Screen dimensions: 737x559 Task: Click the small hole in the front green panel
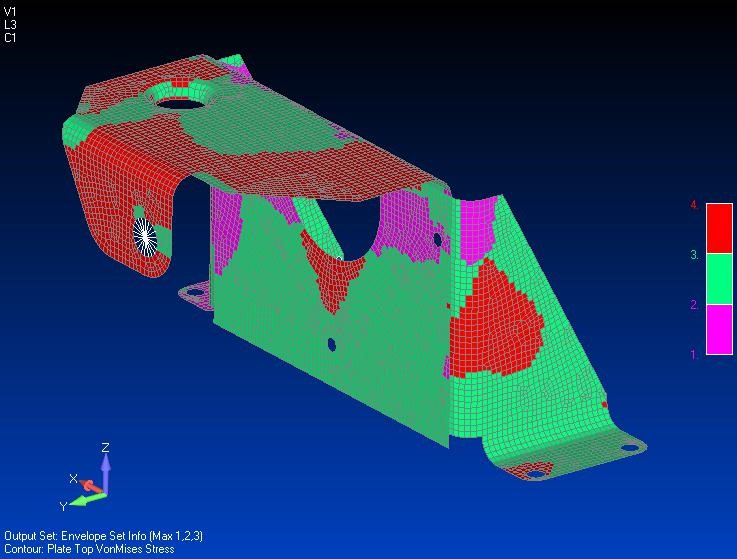(x=332, y=345)
